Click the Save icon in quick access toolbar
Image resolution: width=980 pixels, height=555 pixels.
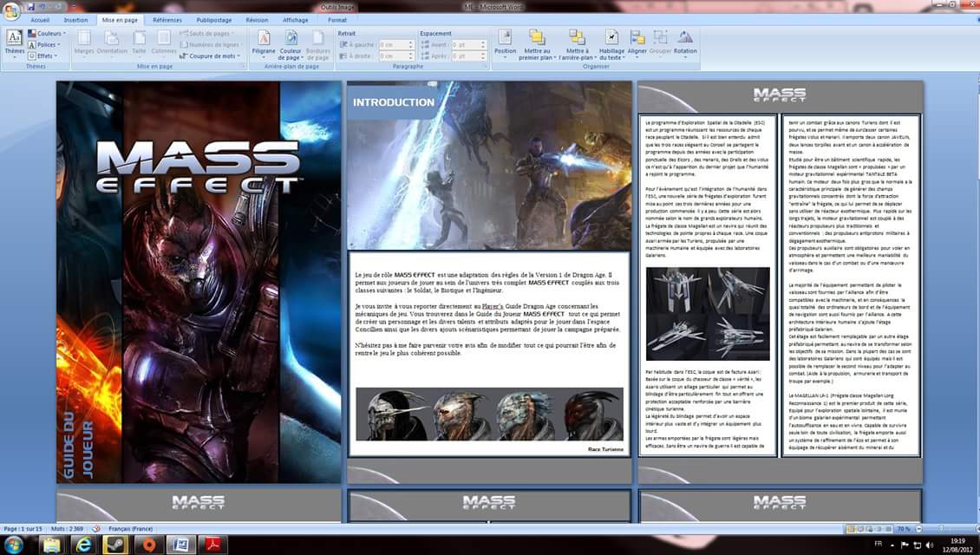click(x=31, y=7)
